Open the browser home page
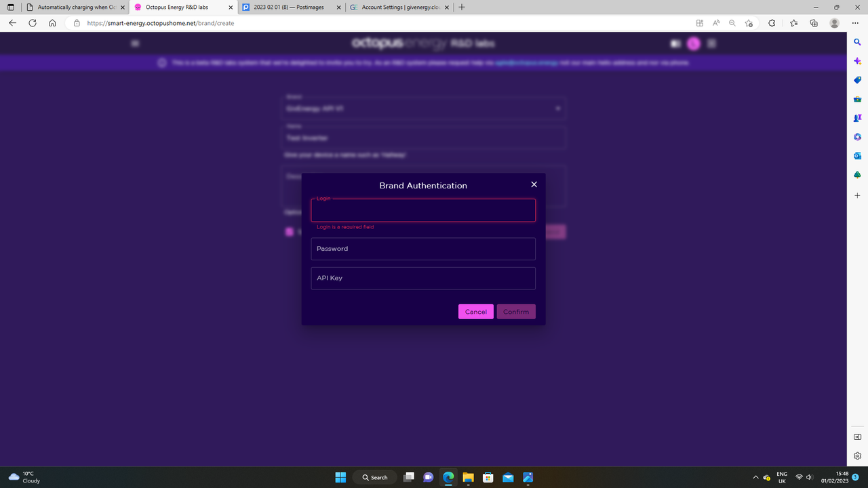The image size is (868, 488). click(x=52, y=23)
